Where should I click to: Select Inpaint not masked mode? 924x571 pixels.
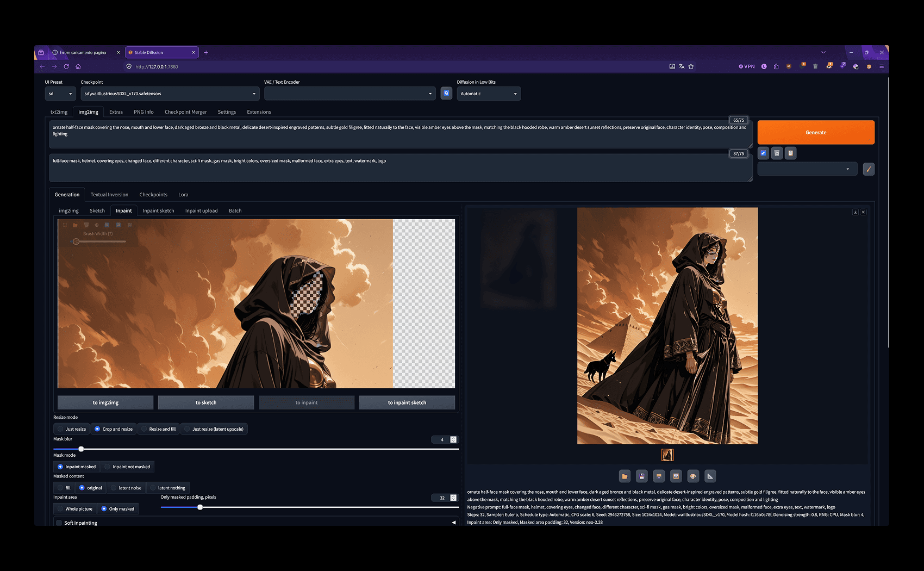point(127,467)
